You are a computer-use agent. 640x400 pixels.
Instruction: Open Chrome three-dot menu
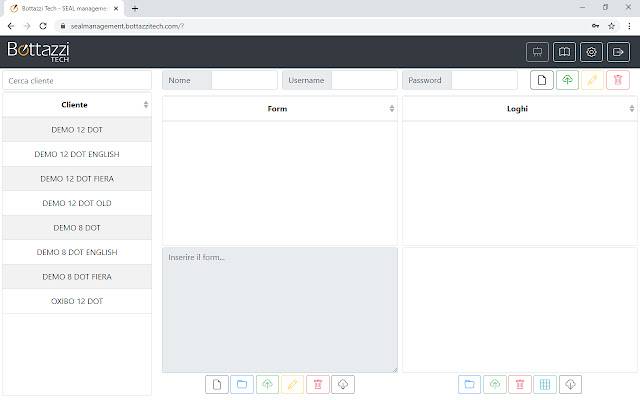(629, 26)
